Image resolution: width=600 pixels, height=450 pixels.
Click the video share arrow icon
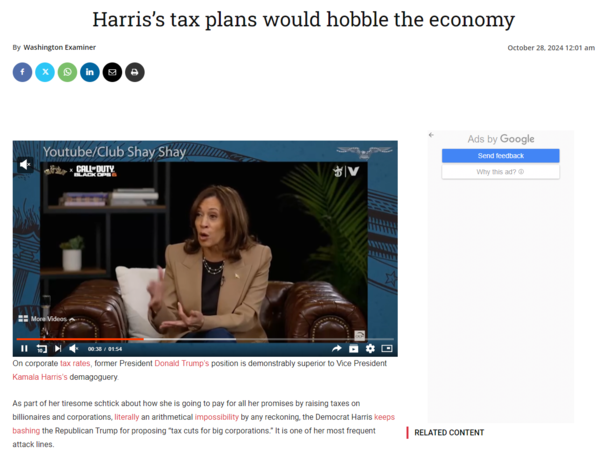point(336,349)
